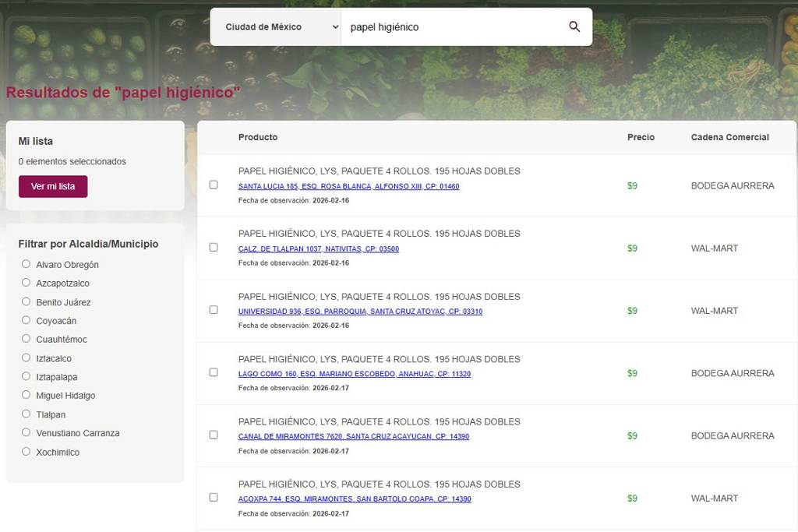
Task: Click Canal de Miramontes 7620 address link
Action: coord(353,437)
